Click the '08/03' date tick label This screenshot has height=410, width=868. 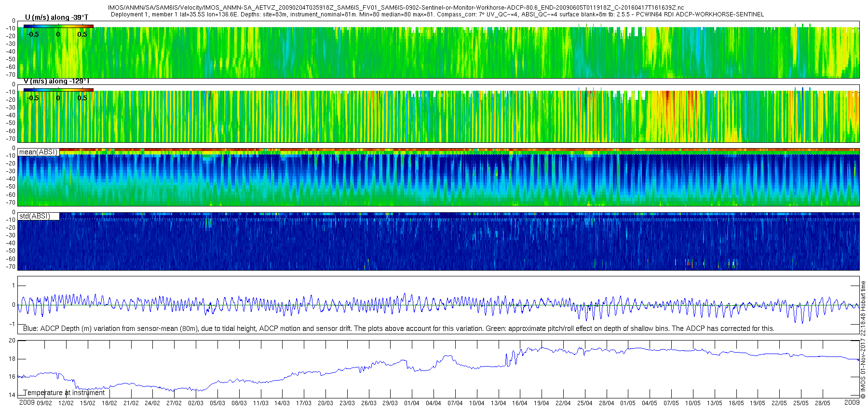click(239, 403)
